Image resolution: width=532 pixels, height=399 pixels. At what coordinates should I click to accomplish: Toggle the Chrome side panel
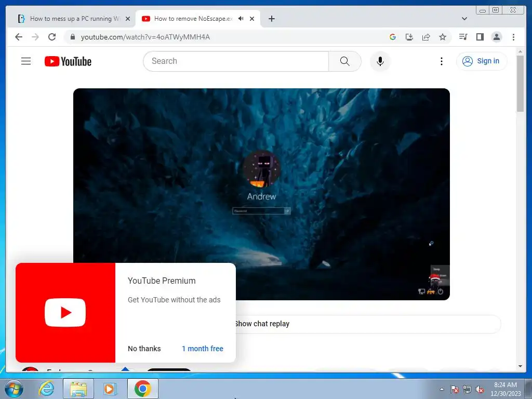click(480, 37)
